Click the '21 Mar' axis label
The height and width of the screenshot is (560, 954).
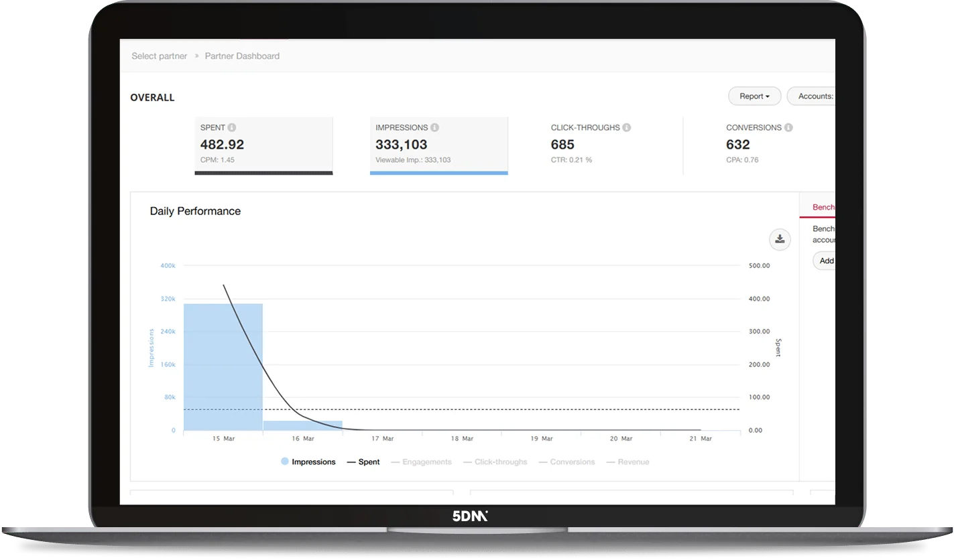click(701, 439)
